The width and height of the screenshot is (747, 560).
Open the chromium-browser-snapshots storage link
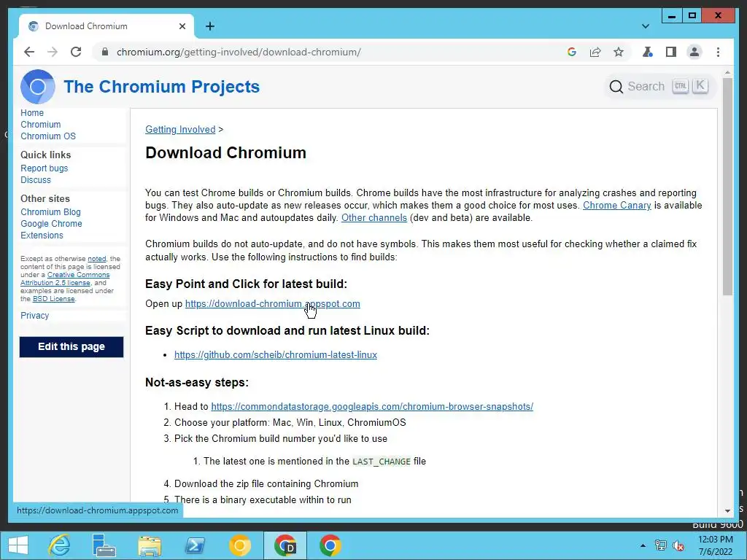coord(372,407)
